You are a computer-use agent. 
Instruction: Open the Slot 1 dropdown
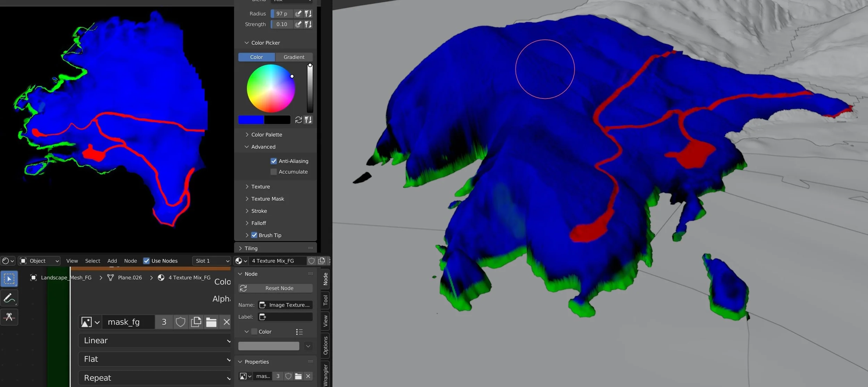212,261
